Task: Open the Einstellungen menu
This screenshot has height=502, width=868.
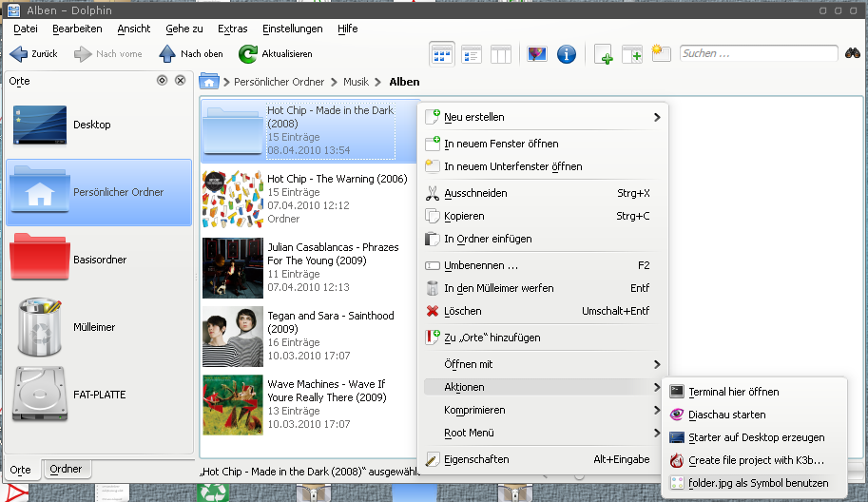Action: coord(292,29)
